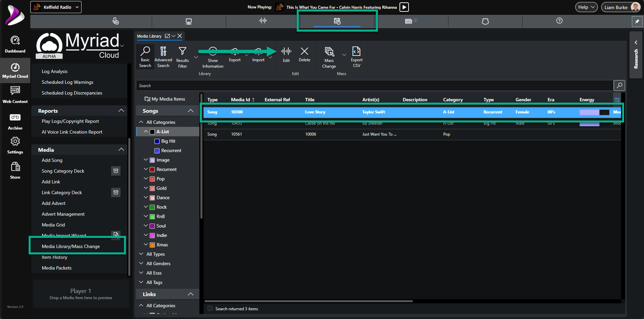This screenshot has height=319, width=644.
Task: Select Myriad Cloud in the sidebar
Action: [15, 70]
